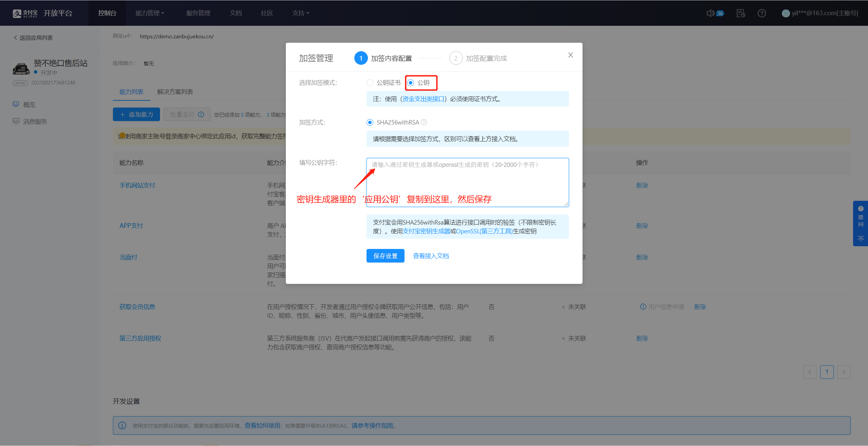Click the user avatar icon

[x=786, y=13]
